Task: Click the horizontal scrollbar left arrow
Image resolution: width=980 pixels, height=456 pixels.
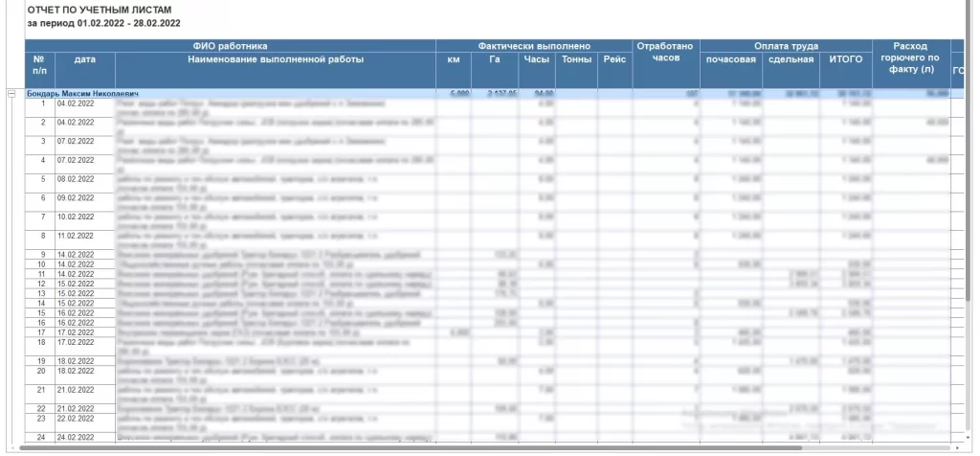Action: 13,448
